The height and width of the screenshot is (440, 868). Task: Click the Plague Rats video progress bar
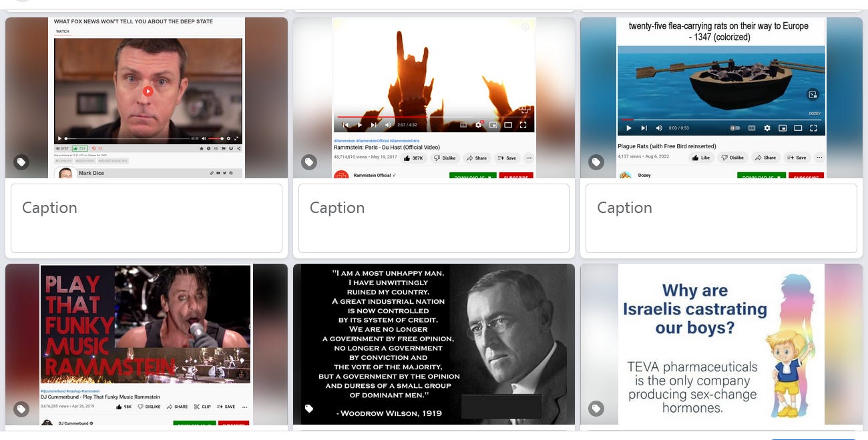coord(721,120)
